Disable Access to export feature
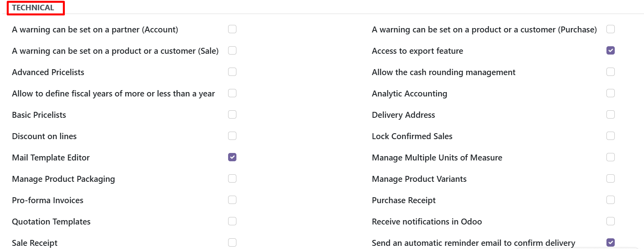The image size is (644, 249). [610, 51]
